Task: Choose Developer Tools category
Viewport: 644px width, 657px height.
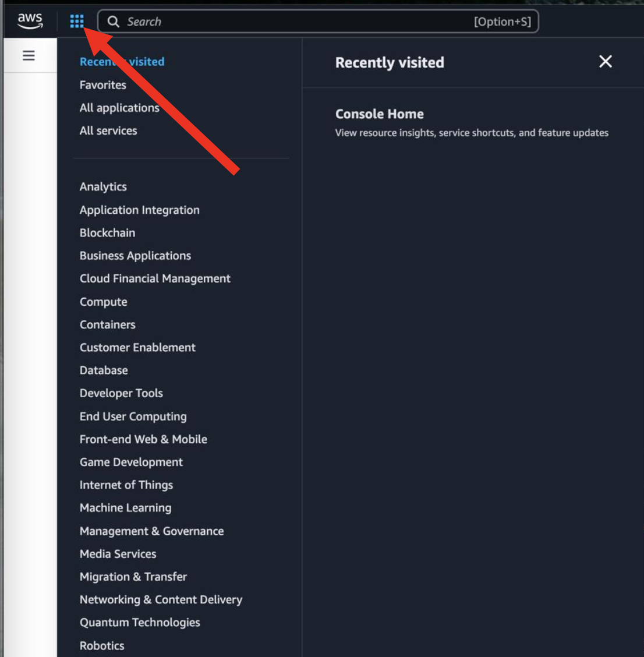Action: coord(121,393)
